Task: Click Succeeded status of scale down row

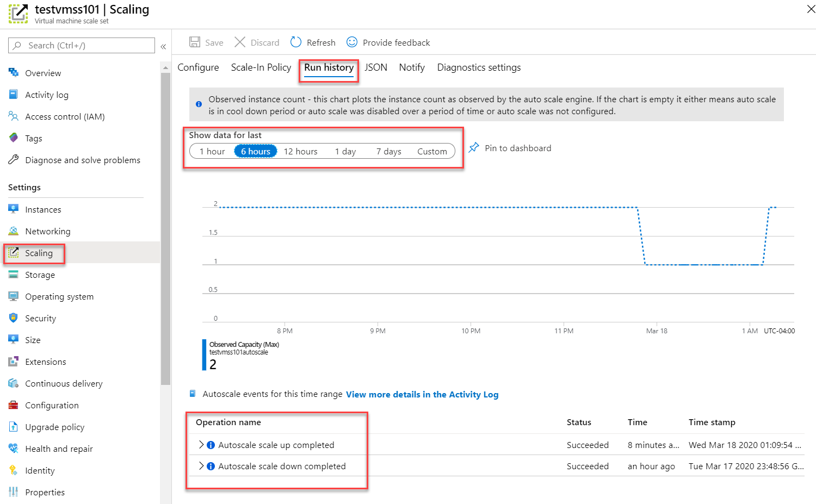Action: pos(588,466)
